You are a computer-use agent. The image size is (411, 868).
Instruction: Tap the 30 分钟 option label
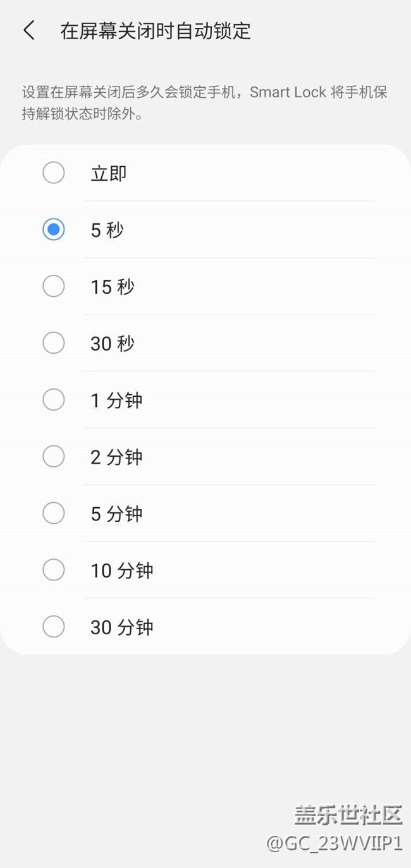(x=122, y=627)
